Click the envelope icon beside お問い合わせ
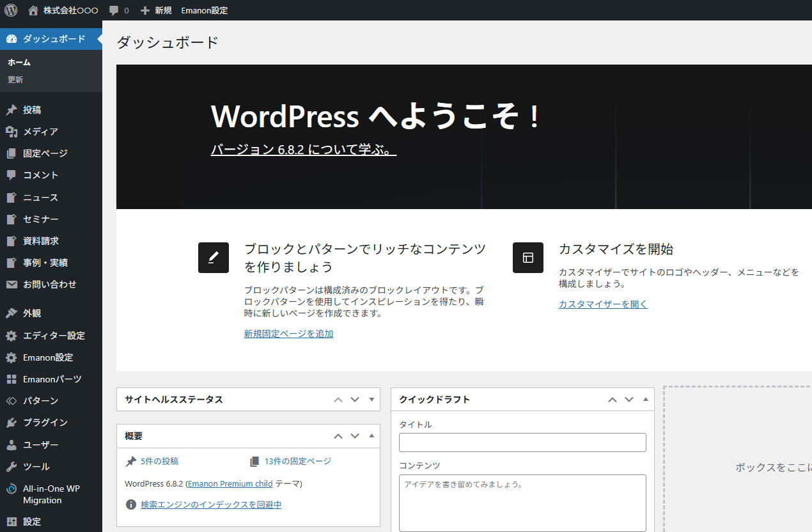Image resolution: width=812 pixels, height=532 pixels. point(12,285)
